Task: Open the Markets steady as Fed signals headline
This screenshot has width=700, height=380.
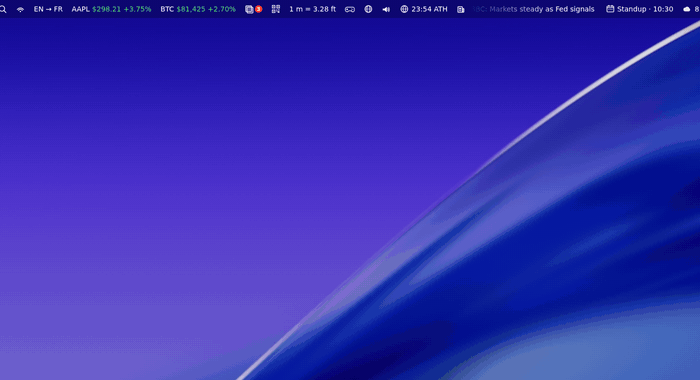Action: [534, 9]
